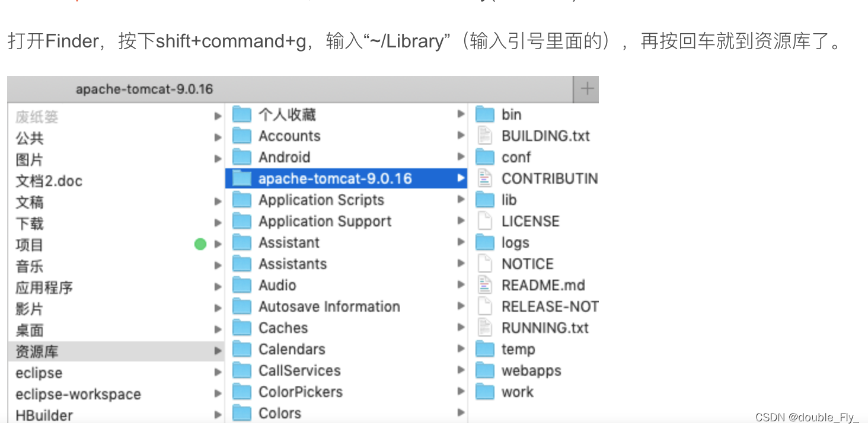This screenshot has width=868, height=429.
Task: Click the conf folder icon
Action: 485,157
